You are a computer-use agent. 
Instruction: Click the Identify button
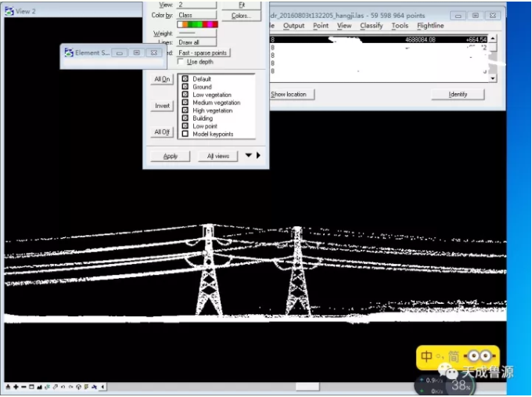[x=458, y=94]
